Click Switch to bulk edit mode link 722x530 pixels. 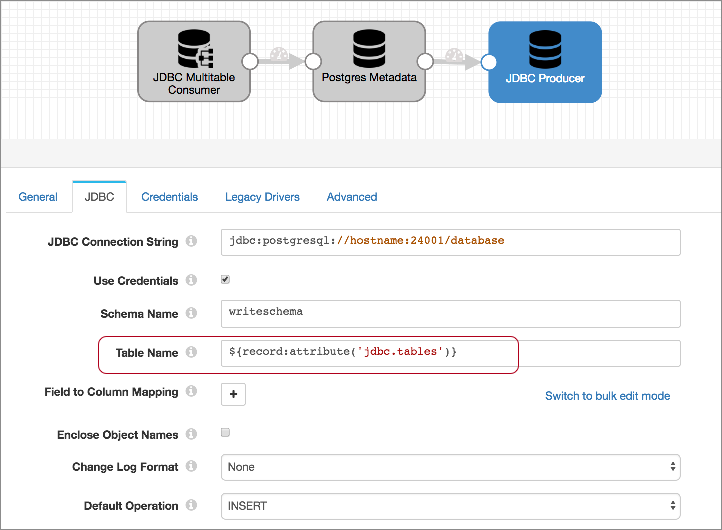click(x=607, y=396)
